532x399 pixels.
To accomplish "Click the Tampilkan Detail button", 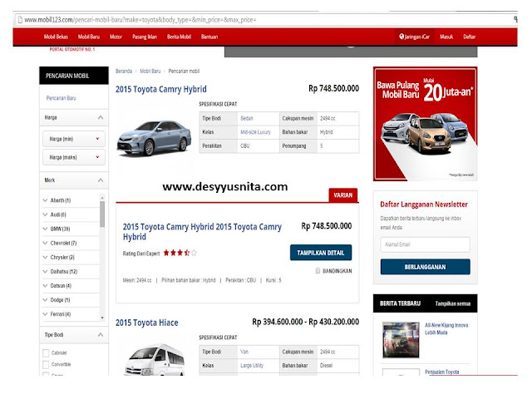I will coord(321,253).
